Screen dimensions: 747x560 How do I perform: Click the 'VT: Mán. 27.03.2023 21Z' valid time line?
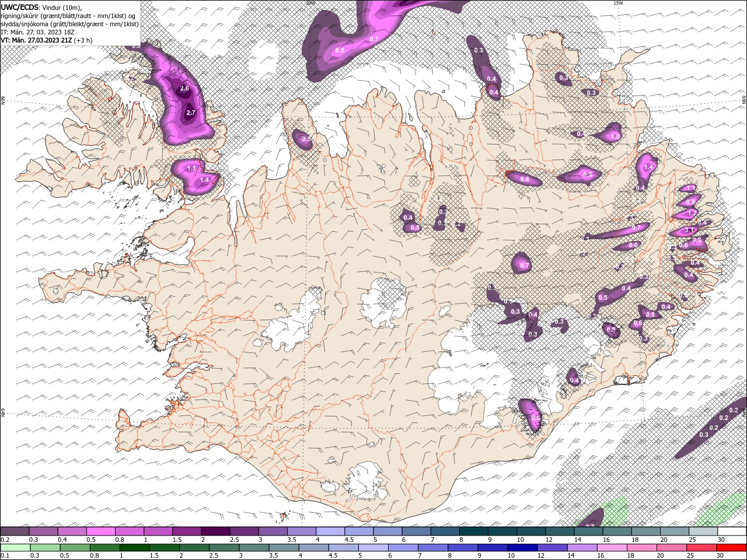point(46,40)
